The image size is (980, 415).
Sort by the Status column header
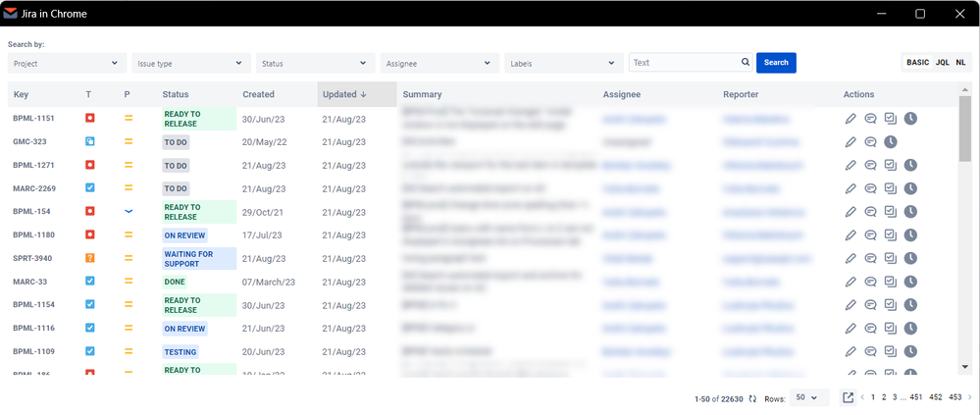tap(175, 94)
